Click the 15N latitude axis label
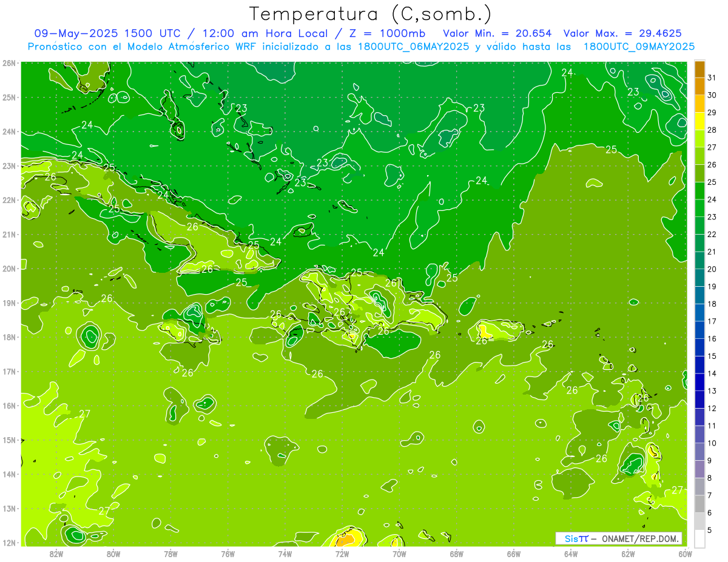The image size is (728, 562). 8,440
